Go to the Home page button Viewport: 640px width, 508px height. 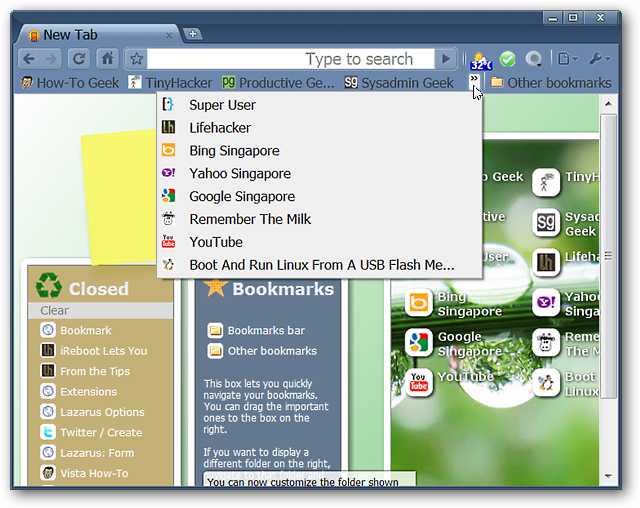click(108, 59)
